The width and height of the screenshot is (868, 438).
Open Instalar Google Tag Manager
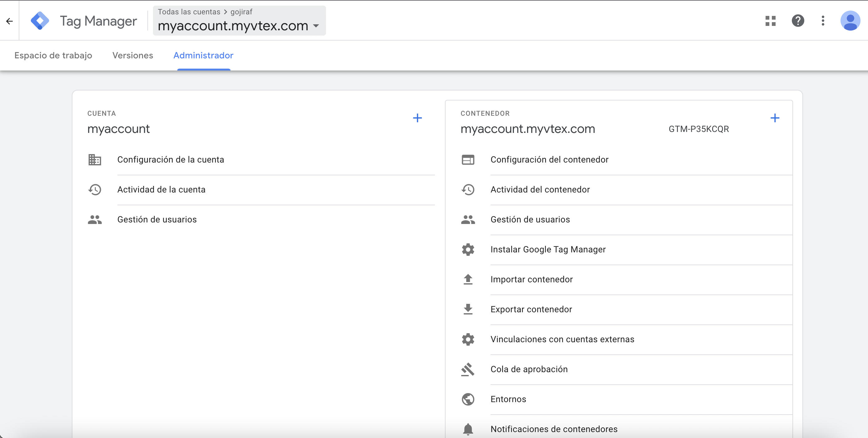[548, 250]
